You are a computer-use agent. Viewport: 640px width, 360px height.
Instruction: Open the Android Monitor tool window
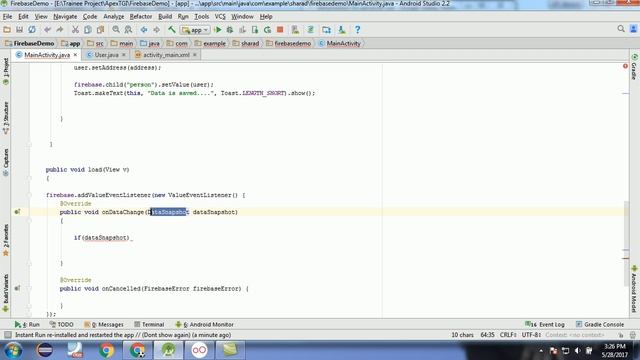coord(204,324)
